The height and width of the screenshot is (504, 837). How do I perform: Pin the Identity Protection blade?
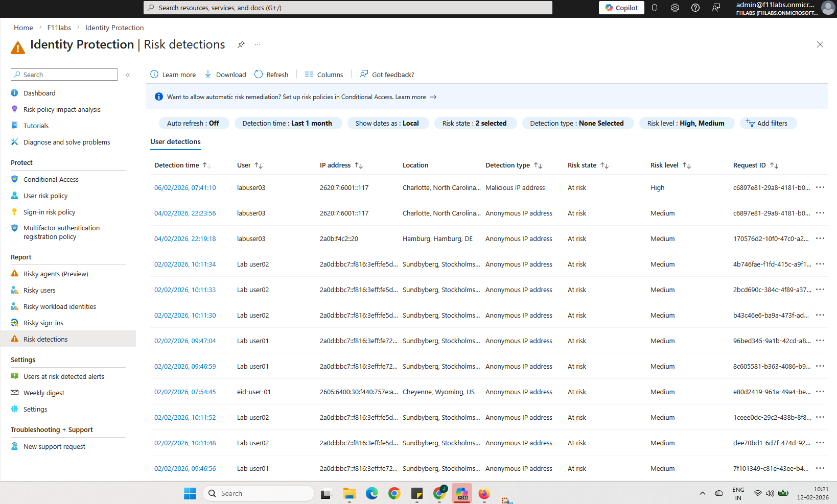(241, 44)
